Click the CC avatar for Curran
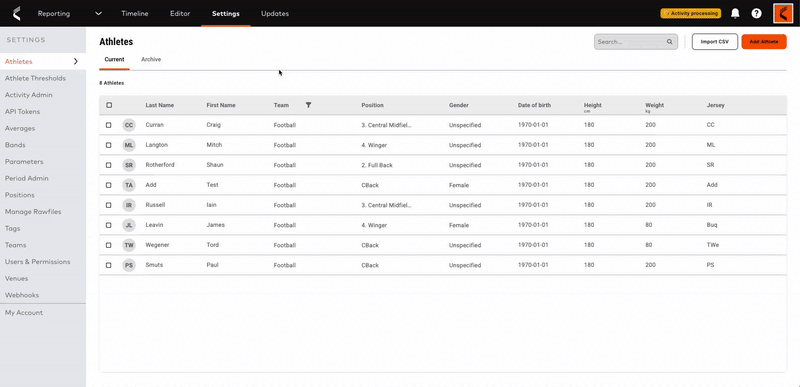Viewport: 800px width, 387px height. (129, 125)
